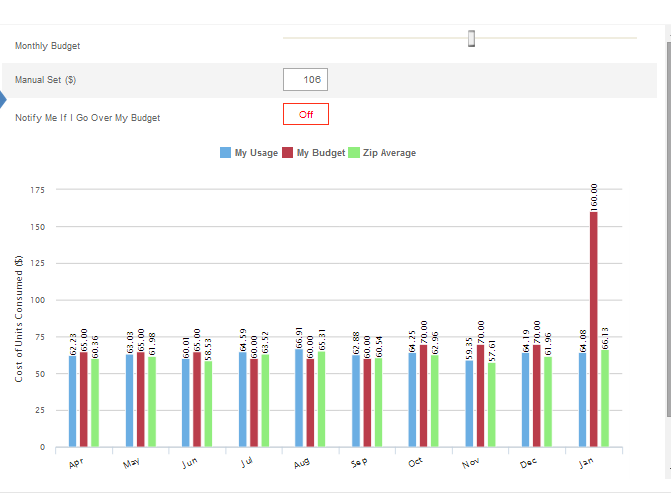The image size is (671, 493).
Task: Select the red June My Budget bar
Action: click(x=197, y=400)
